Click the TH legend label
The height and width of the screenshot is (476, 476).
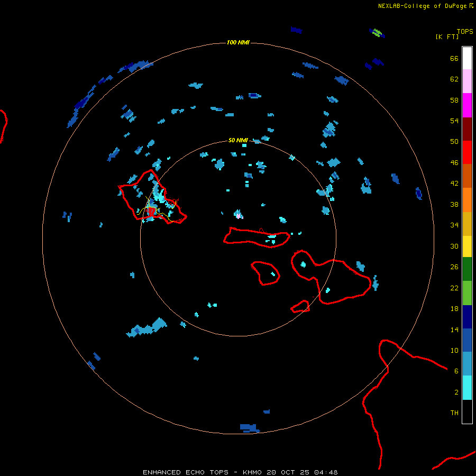click(x=454, y=413)
